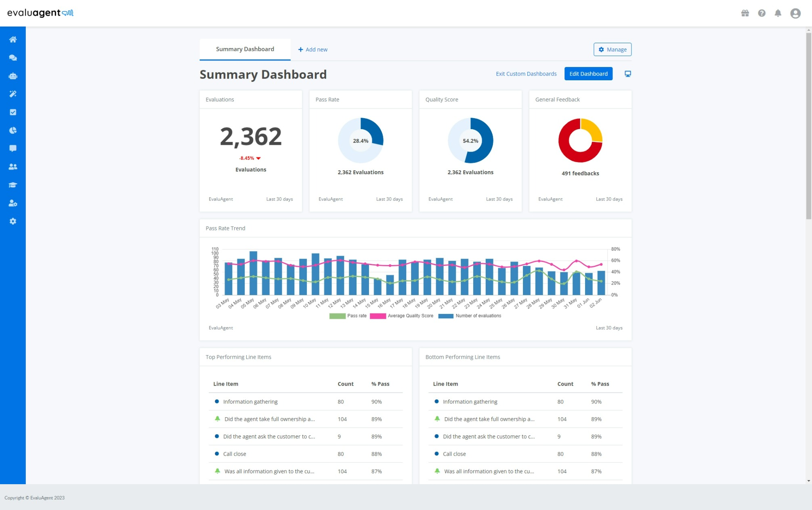Open the gift icon for what's new

click(745, 13)
